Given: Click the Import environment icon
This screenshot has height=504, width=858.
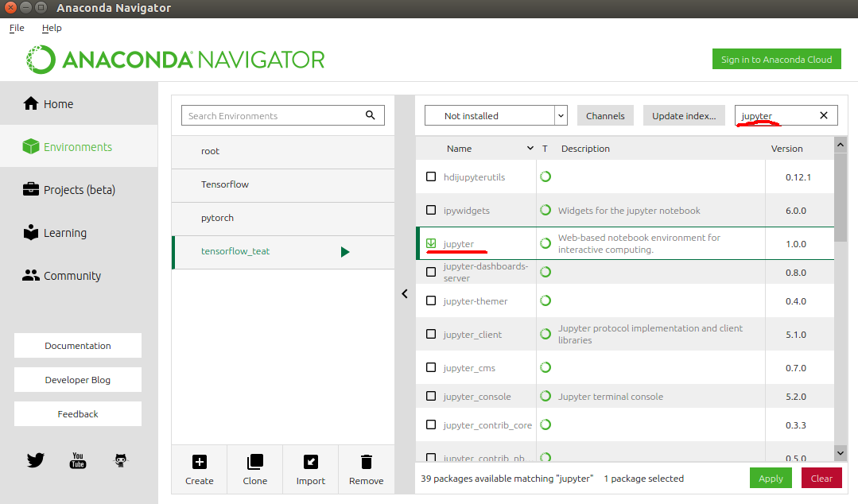Looking at the screenshot, I should pos(311,462).
